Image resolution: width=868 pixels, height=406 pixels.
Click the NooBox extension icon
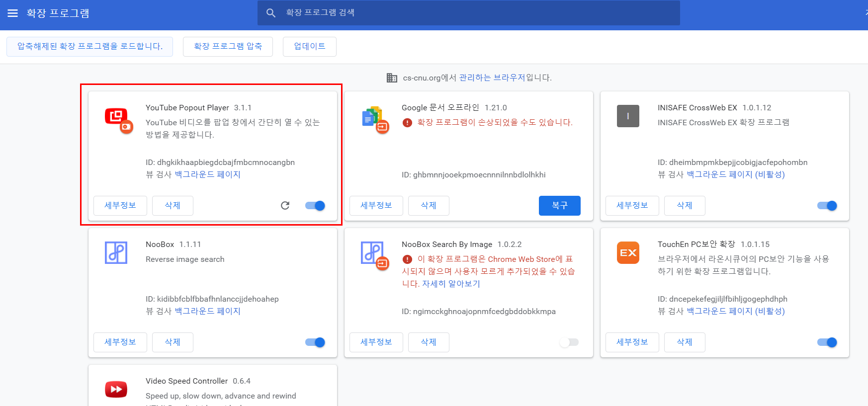[x=116, y=252]
